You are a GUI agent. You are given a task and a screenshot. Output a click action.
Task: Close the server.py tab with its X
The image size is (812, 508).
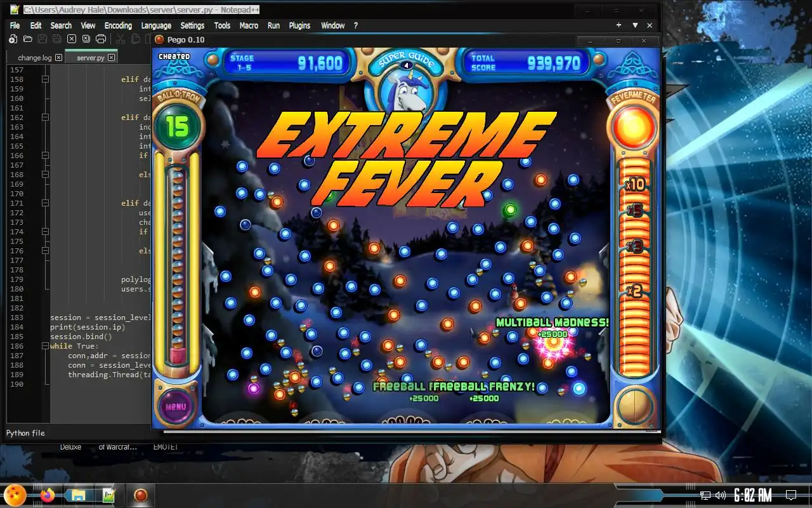pyautogui.click(x=112, y=58)
